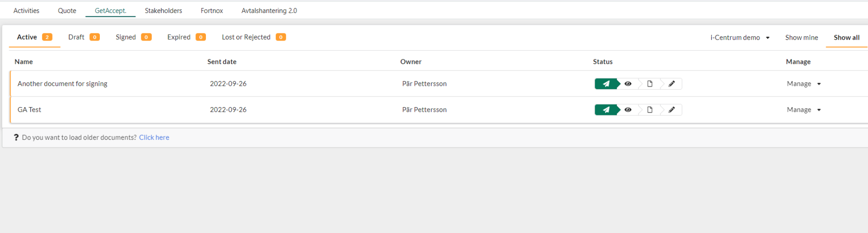Open Manage dropdown for GA Test
Viewport: 868px width, 233px height.
pyautogui.click(x=803, y=110)
